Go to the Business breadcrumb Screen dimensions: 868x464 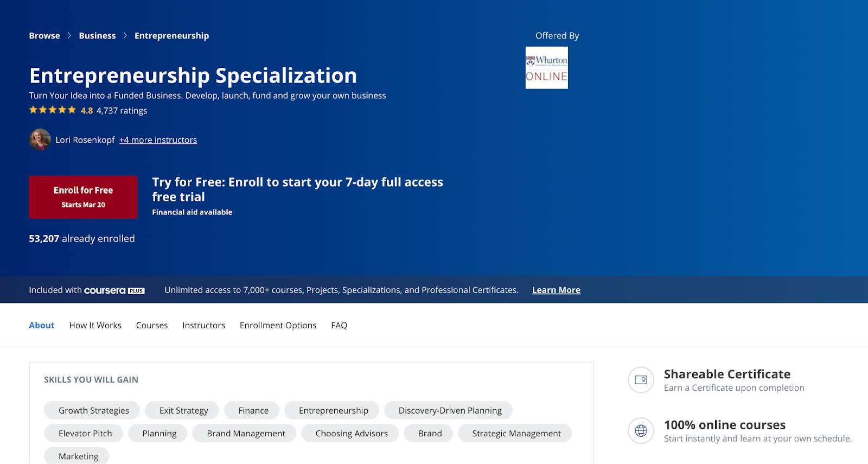pos(97,36)
